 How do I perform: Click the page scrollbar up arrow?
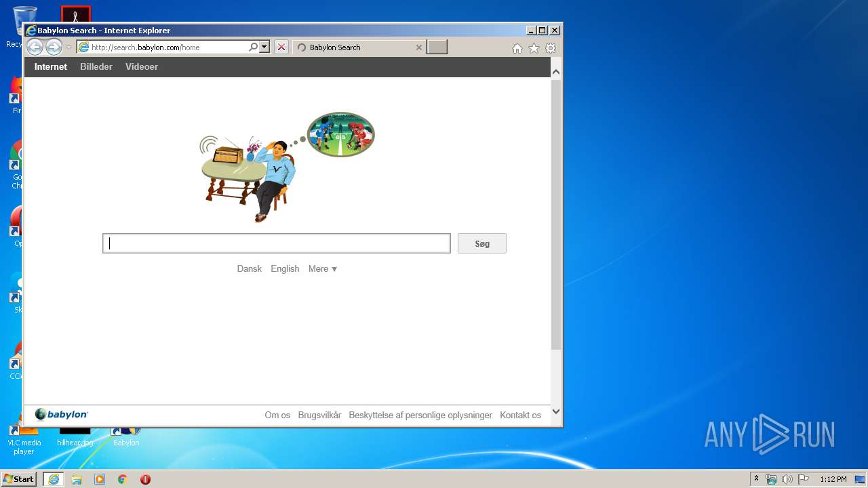click(556, 72)
